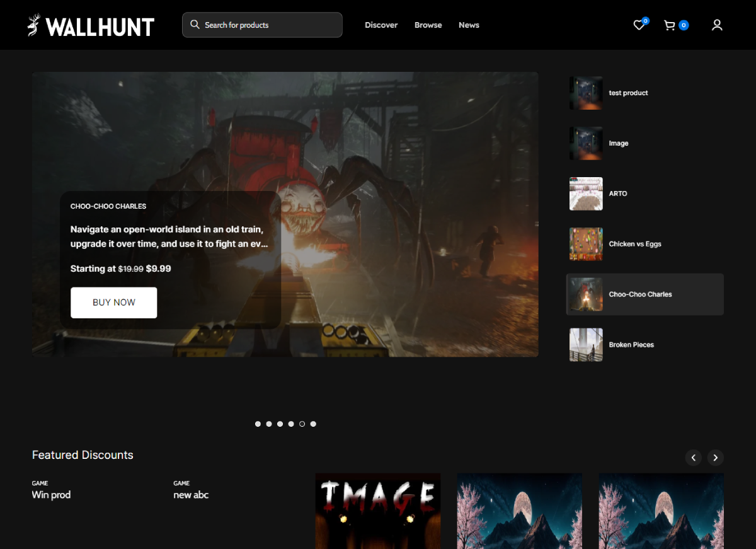Click the $9.99 sale price
Image resolution: width=756 pixels, height=549 pixels.
tap(158, 269)
